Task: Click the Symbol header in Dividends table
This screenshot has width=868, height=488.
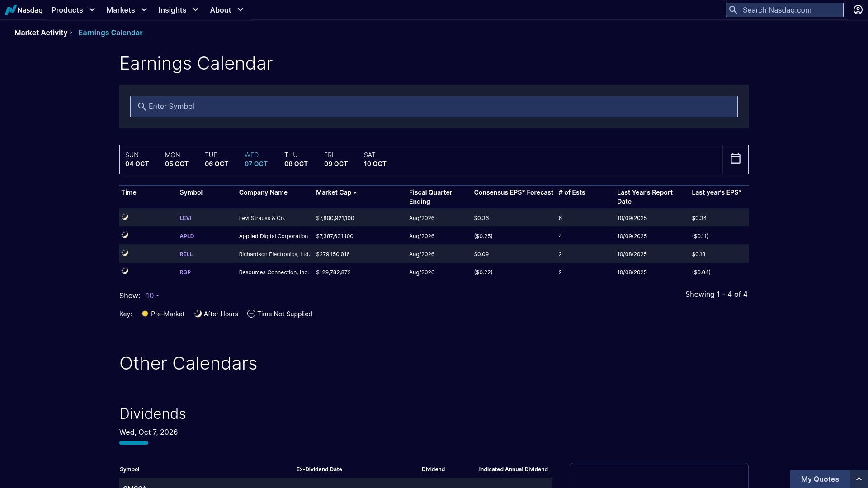Action: coord(130,469)
